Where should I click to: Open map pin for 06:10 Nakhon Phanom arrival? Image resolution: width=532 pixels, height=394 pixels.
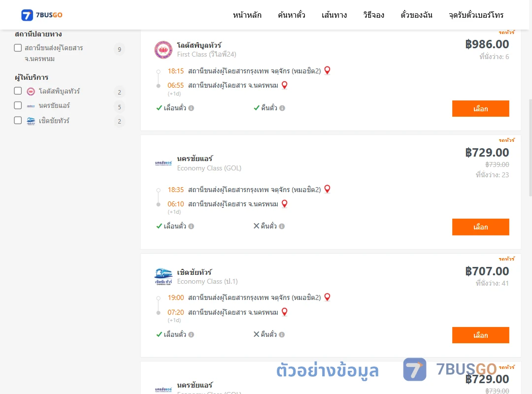284,203
